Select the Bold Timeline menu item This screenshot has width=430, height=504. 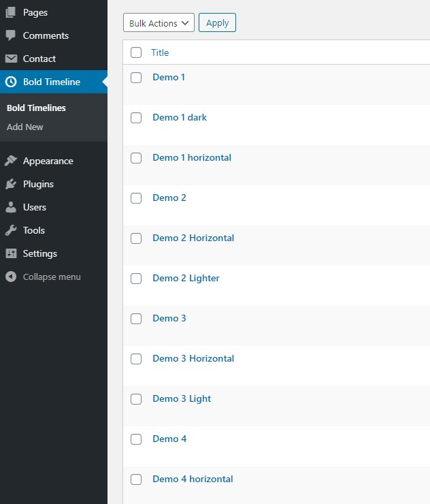(x=54, y=82)
